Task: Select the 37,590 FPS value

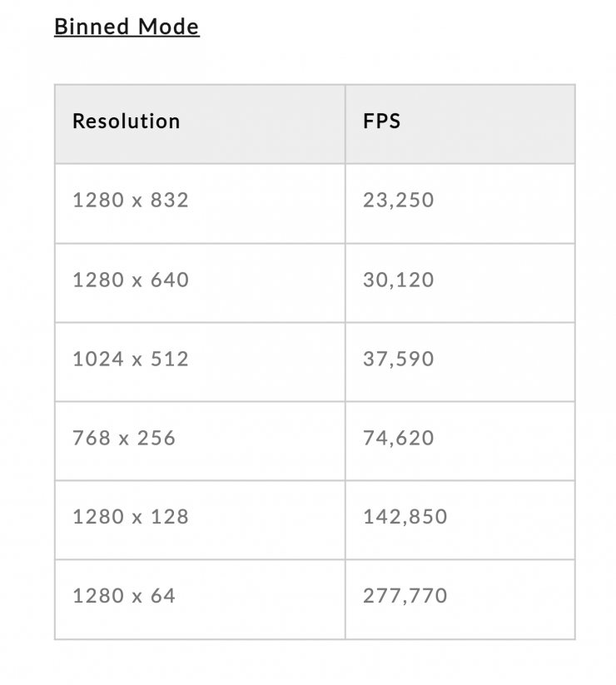Action: click(x=398, y=359)
